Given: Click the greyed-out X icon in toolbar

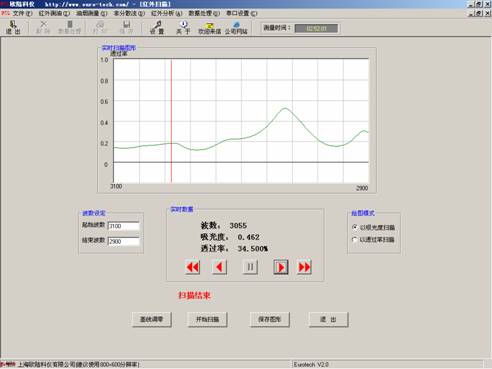Looking at the screenshot, I should [43, 27].
